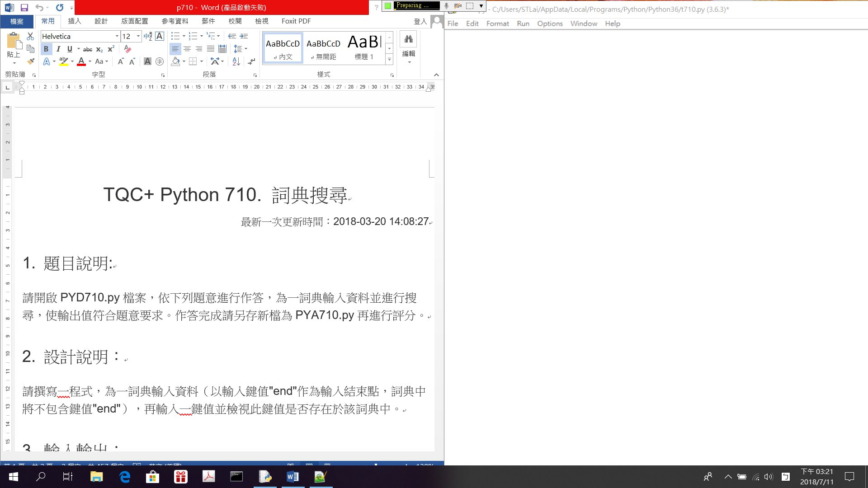
Task: Toggle Underline formatting
Action: pos(70,49)
